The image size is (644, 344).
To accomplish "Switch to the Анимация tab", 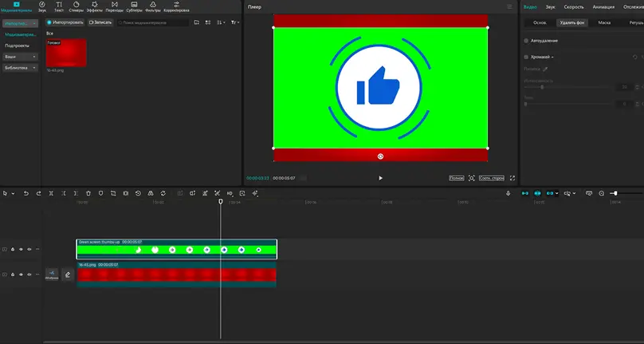I will [x=603, y=7].
